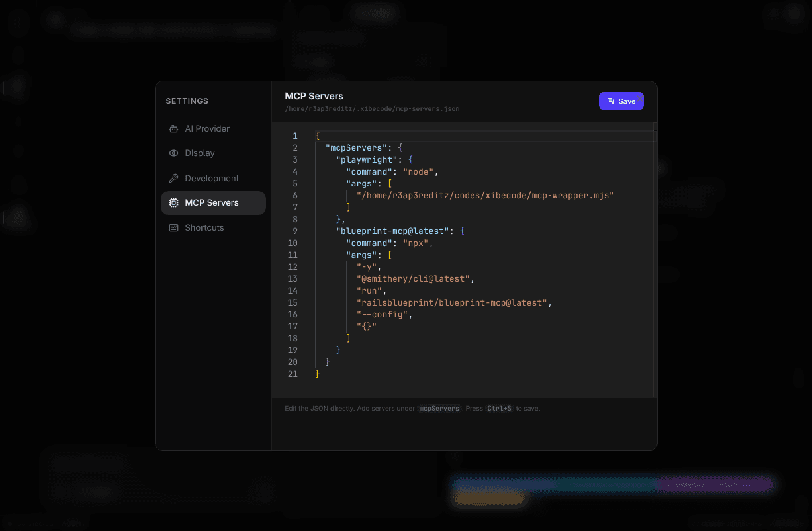Click the floppy disk icon on the Save button
The width and height of the screenshot is (812, 531).
610,101
